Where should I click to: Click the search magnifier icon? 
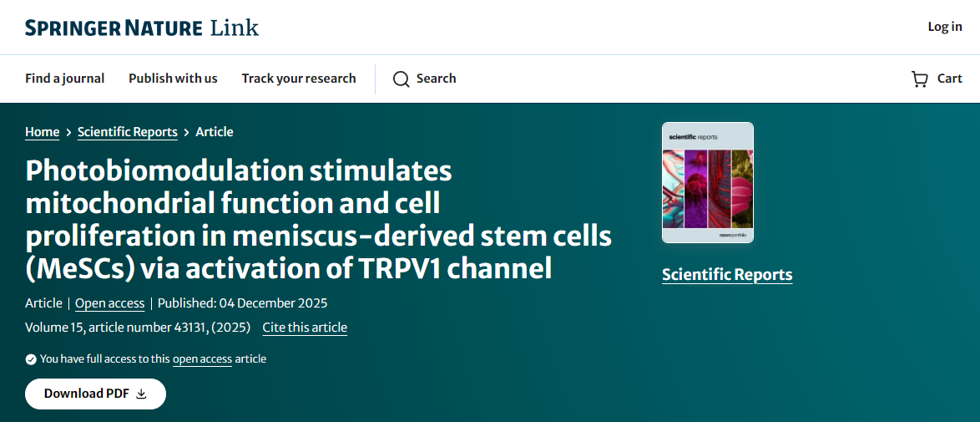point(401,79)
